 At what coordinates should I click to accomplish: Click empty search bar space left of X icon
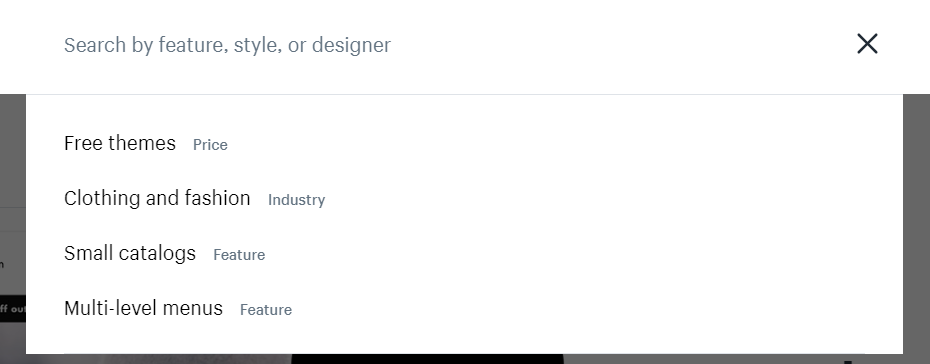(x=623, y=45)
